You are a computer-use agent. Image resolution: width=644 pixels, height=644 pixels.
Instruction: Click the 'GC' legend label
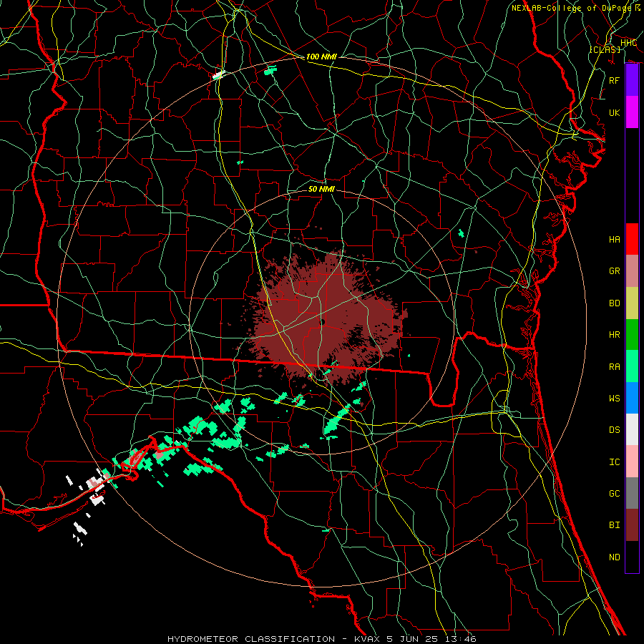[615, 494]
